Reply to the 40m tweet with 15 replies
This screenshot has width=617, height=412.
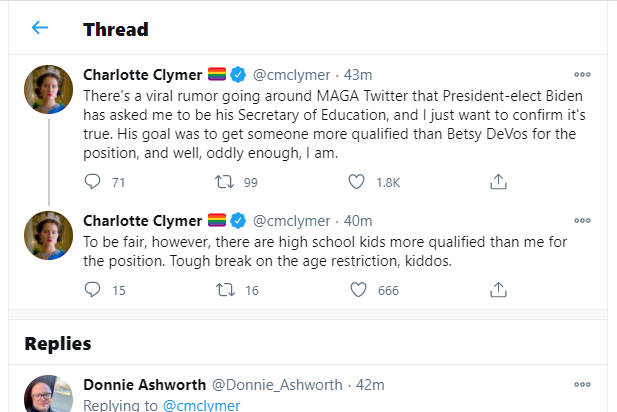92,290
